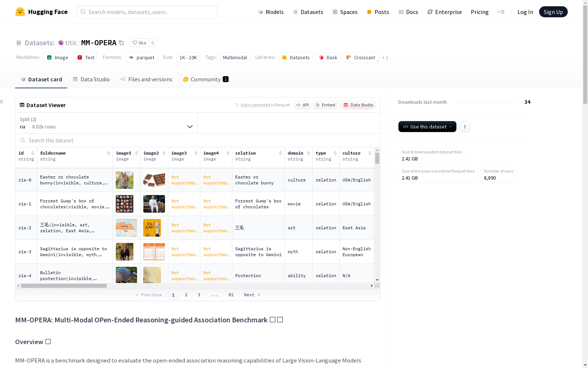Sort by the foldername column arrows
The image size is (588, 368).
(108, 153)
